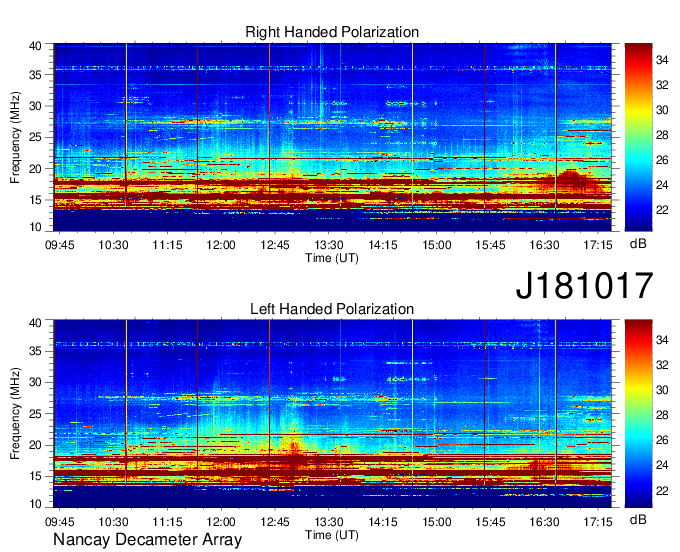Click the "dB" unit label of the lower colorbar
The width and height of the screenshot is (680, 552).
pyautogui.click(x=638, y=519)
